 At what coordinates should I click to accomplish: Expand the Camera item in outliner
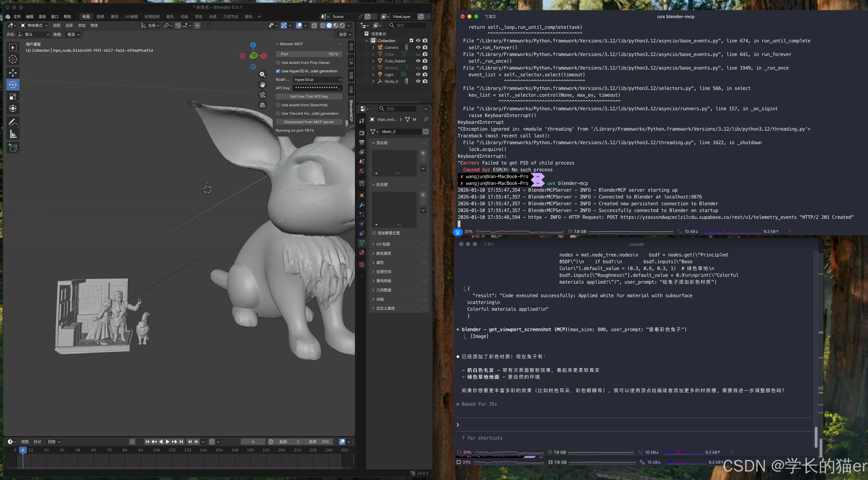373,47
